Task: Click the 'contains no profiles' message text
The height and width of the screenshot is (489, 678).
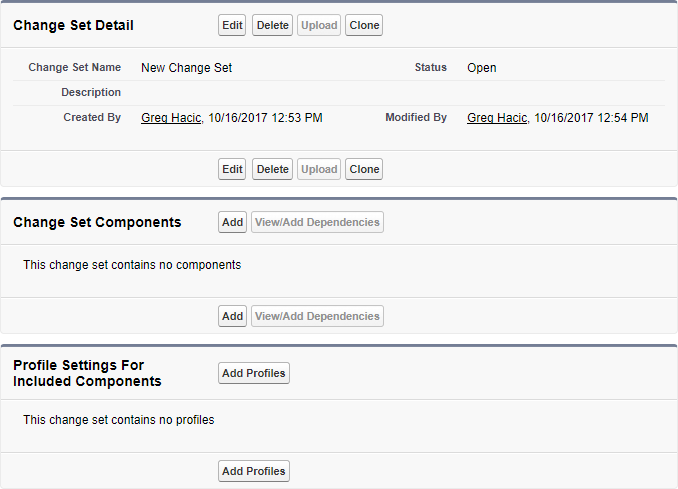Action: coord(118,420)
